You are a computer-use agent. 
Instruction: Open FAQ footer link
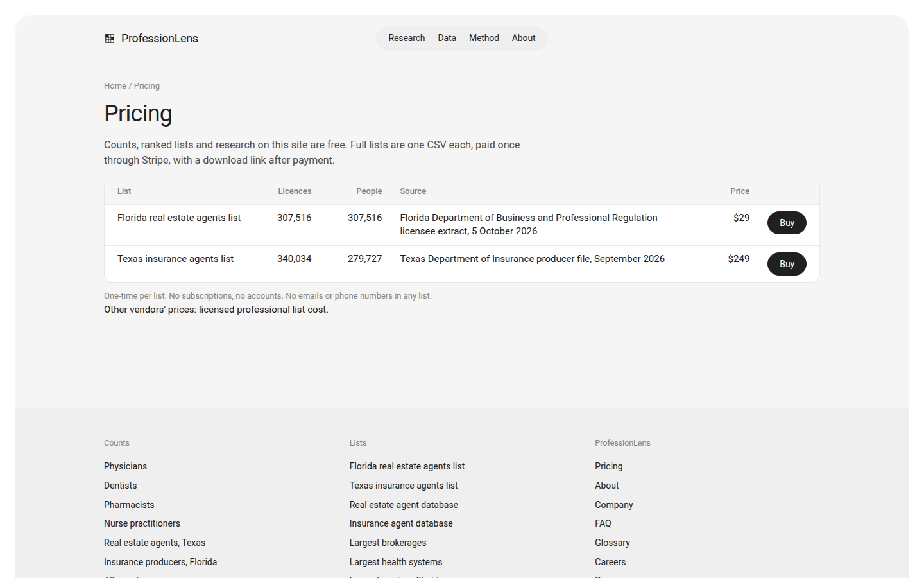coord(603,523)
